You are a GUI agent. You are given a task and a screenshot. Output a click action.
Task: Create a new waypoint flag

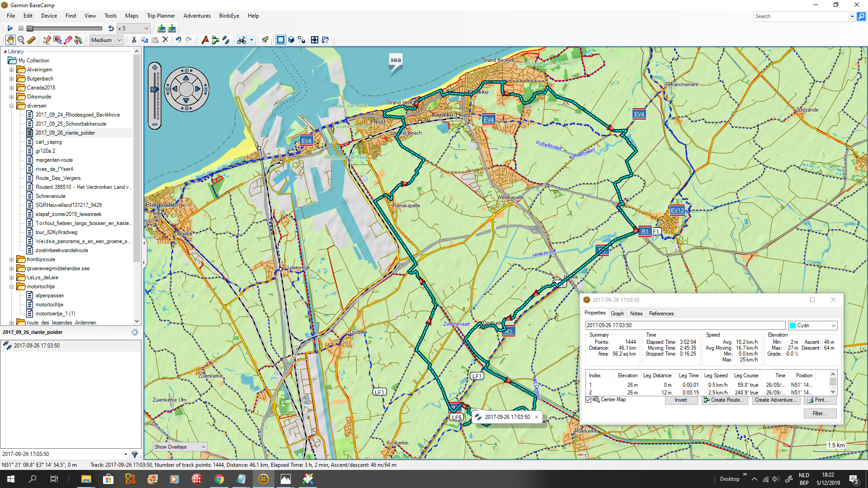(205, 40)
